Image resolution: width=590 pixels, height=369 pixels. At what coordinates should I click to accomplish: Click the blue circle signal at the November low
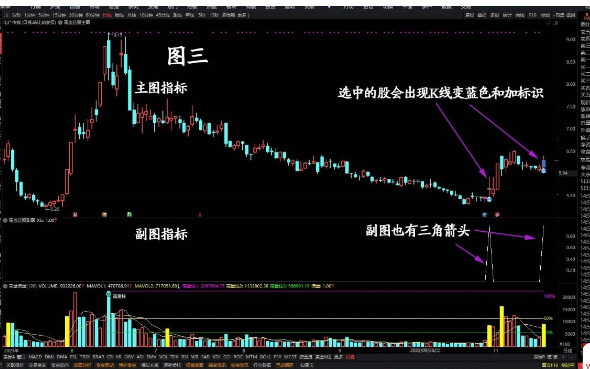pos(489,199)
